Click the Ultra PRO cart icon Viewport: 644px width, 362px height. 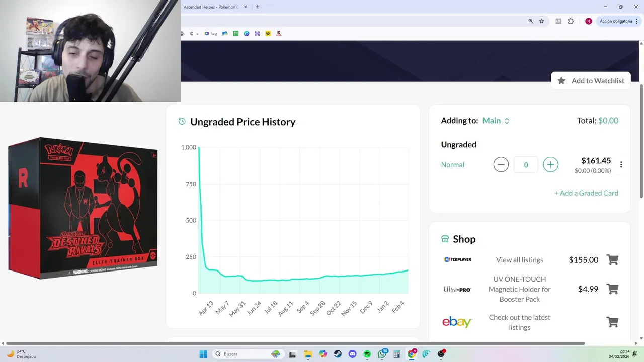(612, 289)
